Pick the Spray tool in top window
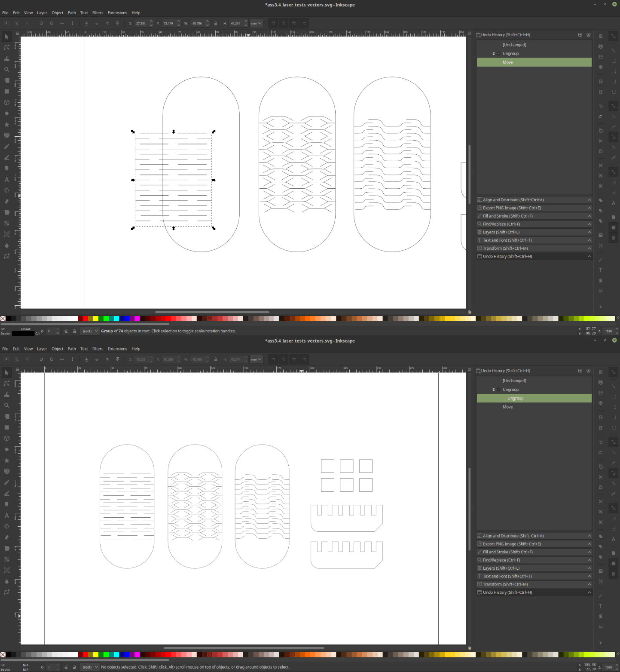This screenshot has width=620, height=672. [x=6, y=190]
